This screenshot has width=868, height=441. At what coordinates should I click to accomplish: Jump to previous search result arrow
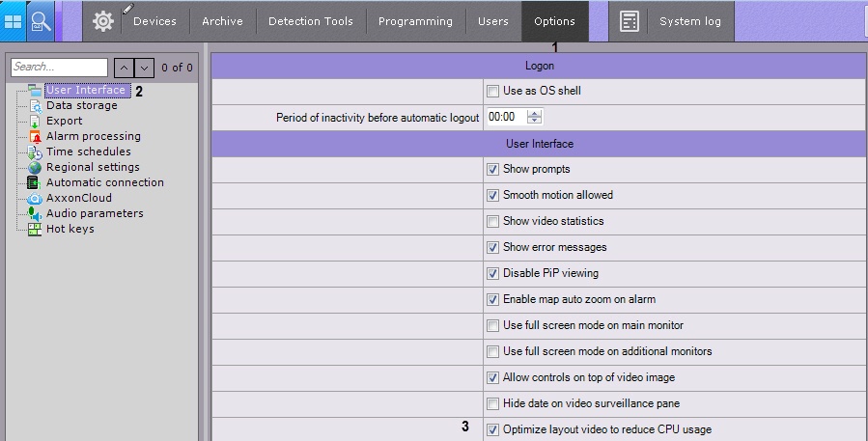pos(125,68)
